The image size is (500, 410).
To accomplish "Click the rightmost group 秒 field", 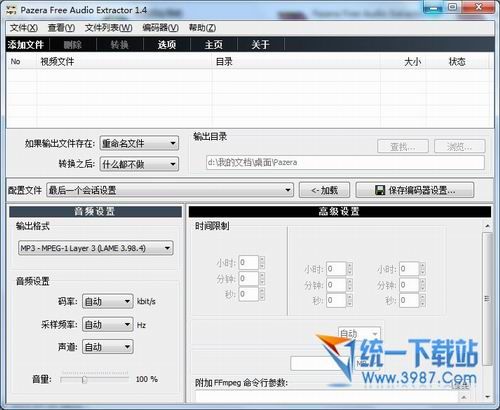I will click(409, 300).
